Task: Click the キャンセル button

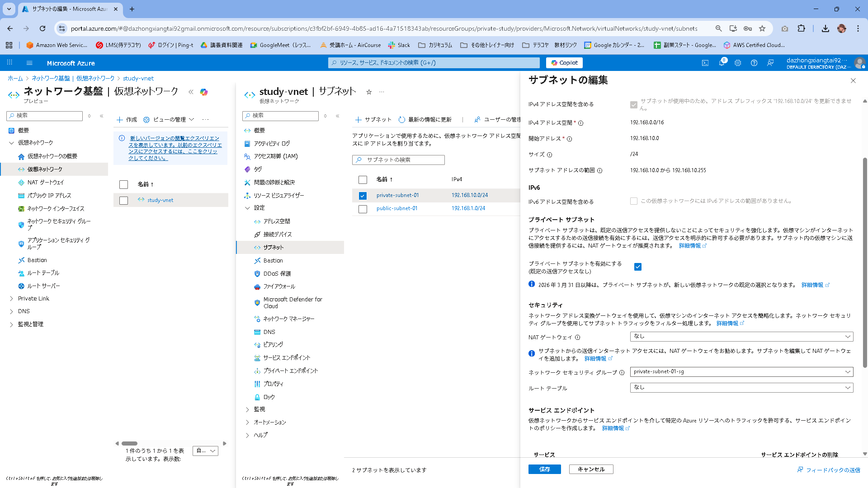Action: [x=590, y=469]
